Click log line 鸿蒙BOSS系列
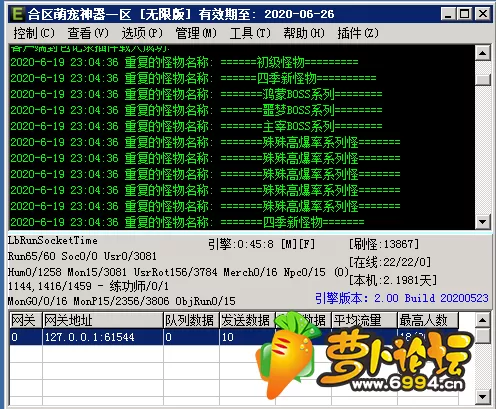 point(196,94)
